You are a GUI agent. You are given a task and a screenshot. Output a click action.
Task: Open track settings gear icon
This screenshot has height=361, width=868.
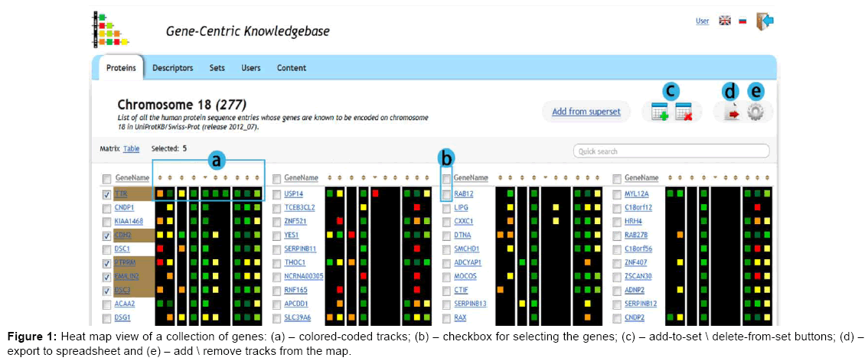coord(756,112)
